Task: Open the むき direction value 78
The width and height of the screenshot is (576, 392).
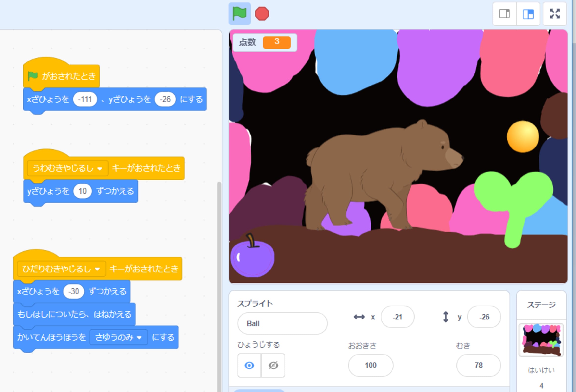Action: [x=478, y=365]
